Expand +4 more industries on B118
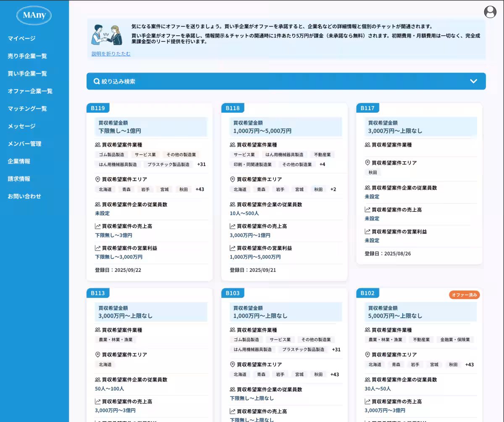This screenshot has height=422, width=504. [x=322, y=164]
